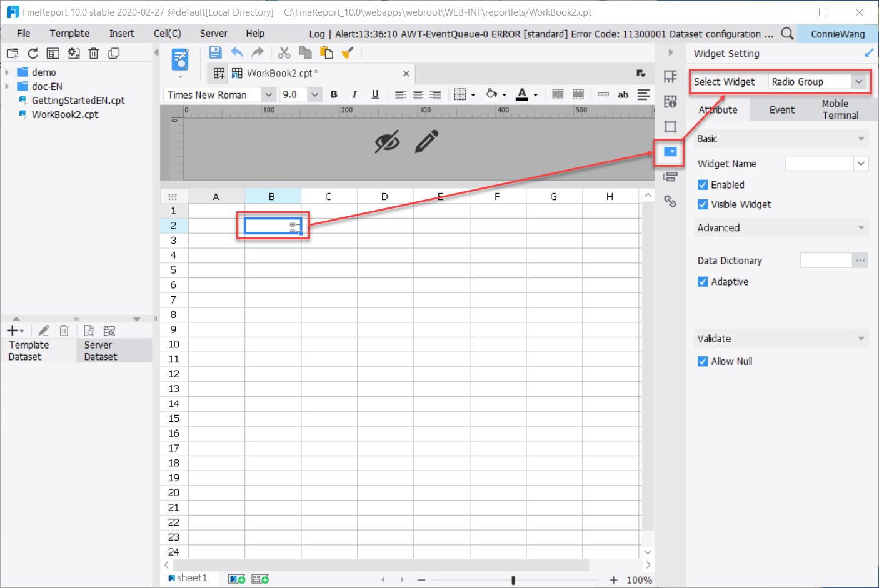Delete the selected dataset with trash icon
879x588 pixels.
click(x=64, y=330)
